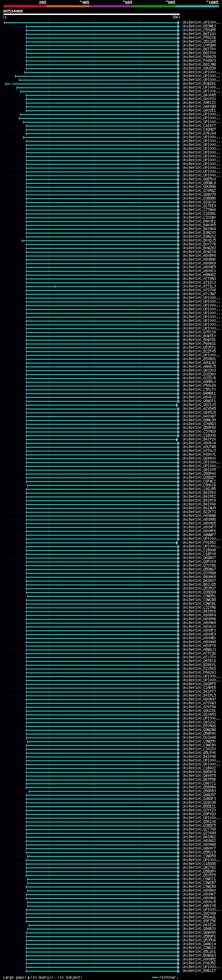Viewport: 222px width, 980px height.
Task: Click hit label UniRef100_C3YMG9
Action: tap(199, 431)
